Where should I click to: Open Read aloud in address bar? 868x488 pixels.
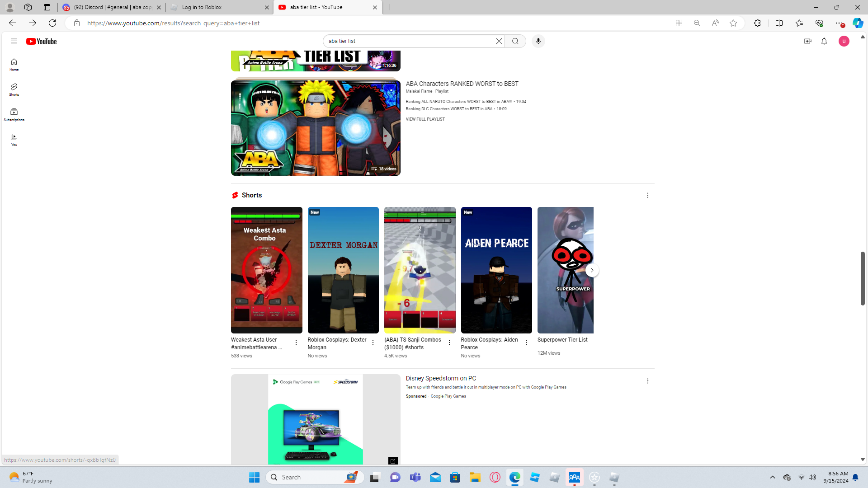point(715,23)
